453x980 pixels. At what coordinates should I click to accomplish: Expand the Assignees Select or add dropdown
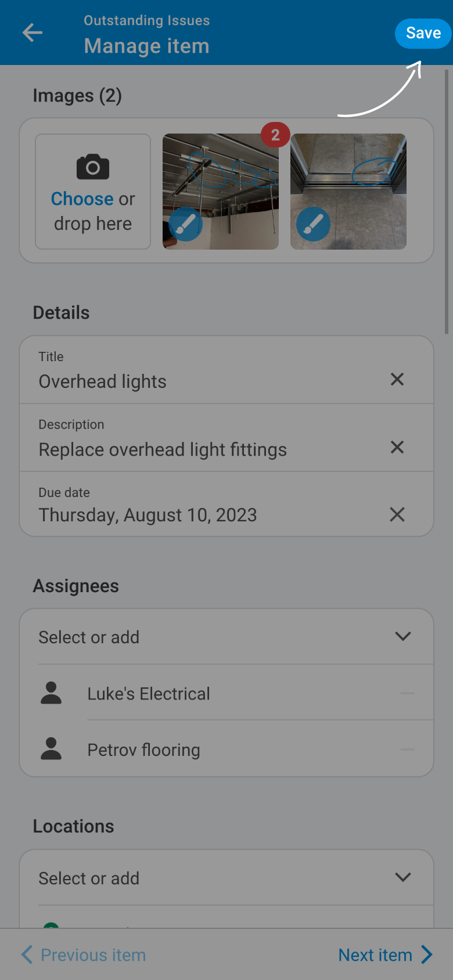pyautogui.click(x=402, y=637)
